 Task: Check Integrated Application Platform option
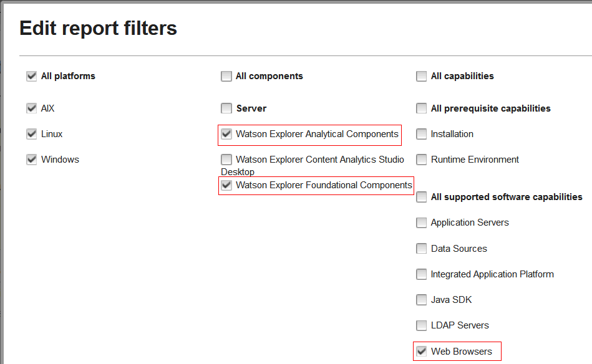[421, 274]
